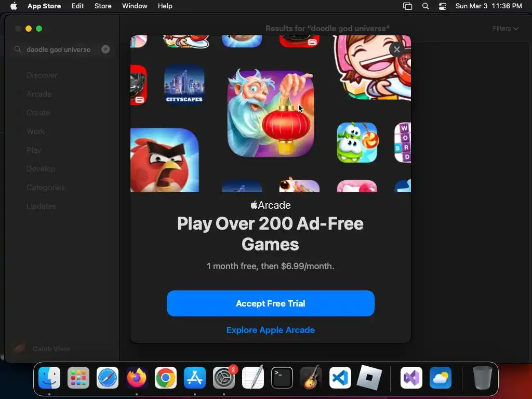The width and height of the screenshot is (532, 399).
Task: Click the wizard with red lantern icon
Action: click(x=270, y=113)
